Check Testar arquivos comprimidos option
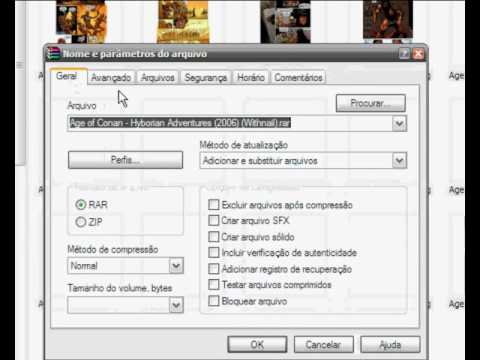Viewport: 480px width, 360px height. point(214,285)
